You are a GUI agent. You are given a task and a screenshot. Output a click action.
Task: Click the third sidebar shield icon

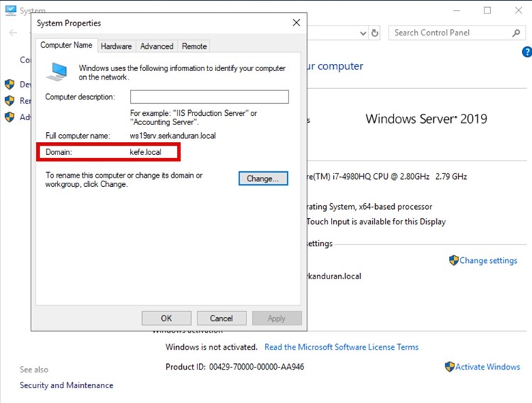(10, 117)
